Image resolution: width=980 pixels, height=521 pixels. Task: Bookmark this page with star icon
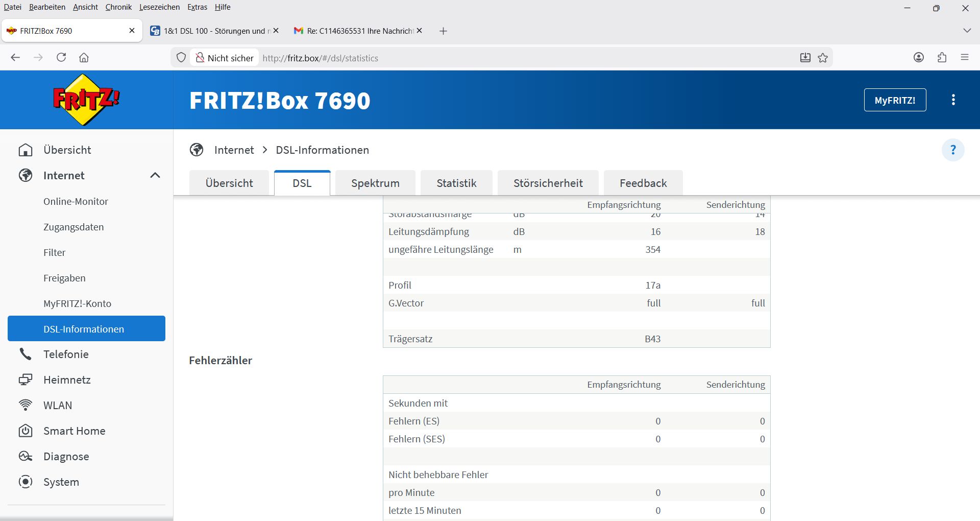[823, 58]
